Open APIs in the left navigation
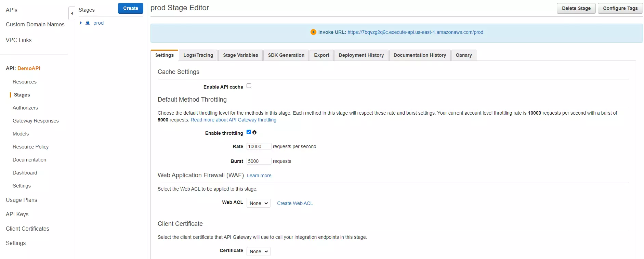 12,10
